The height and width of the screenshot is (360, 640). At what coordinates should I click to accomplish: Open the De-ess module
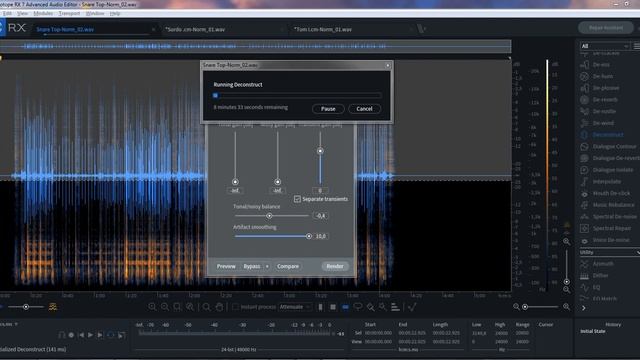601,64
